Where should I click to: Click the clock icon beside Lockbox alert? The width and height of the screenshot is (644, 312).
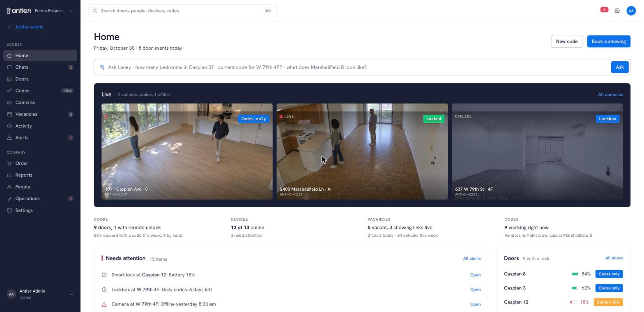104,290
